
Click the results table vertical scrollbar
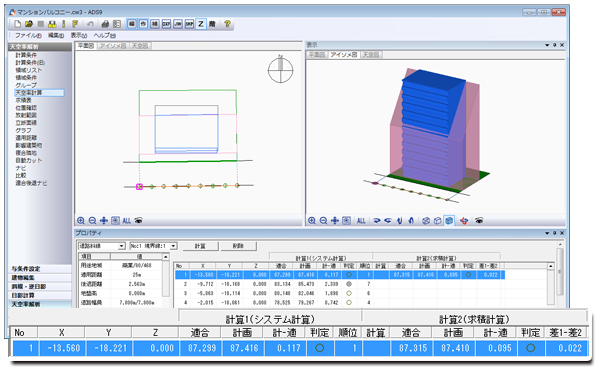tap(551, 284)
